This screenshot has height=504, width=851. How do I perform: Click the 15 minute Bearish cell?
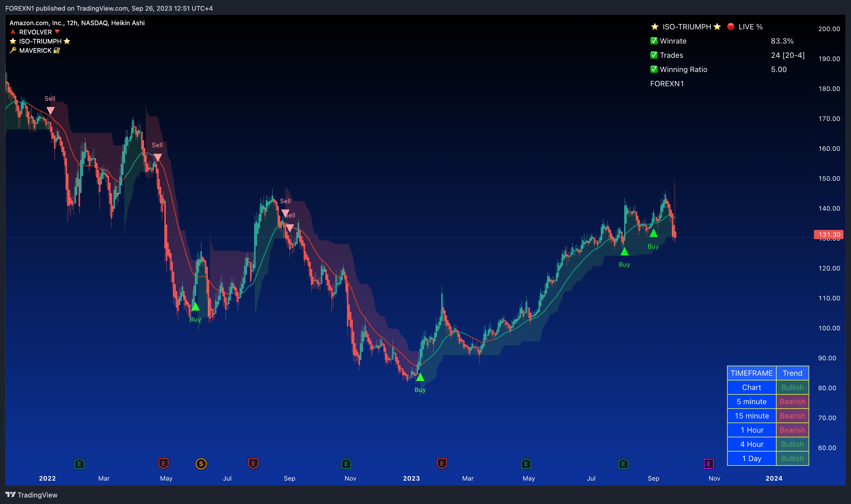pos(792,416)
